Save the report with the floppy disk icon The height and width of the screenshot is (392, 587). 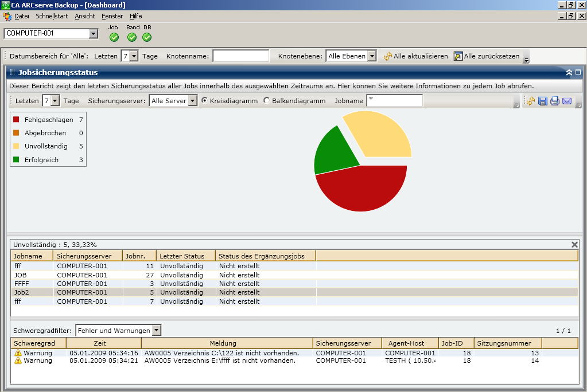[542, 101]
